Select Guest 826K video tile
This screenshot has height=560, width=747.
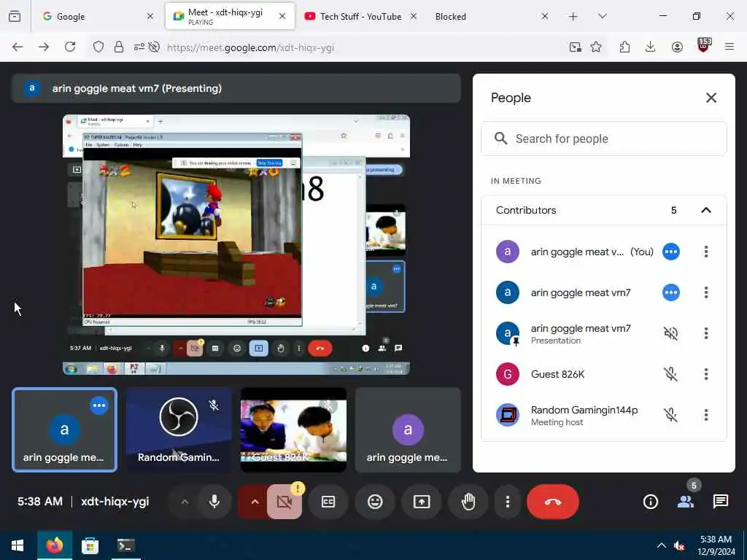[293, 430]
